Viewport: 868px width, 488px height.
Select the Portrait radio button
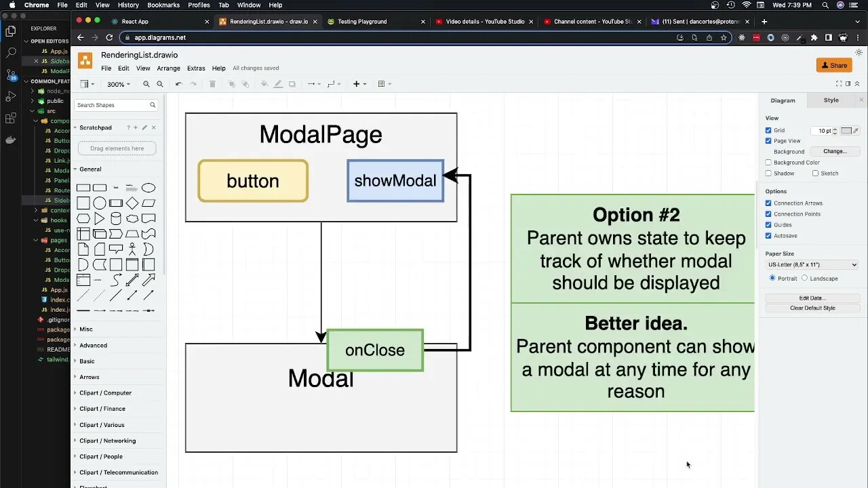click(772, 278)
